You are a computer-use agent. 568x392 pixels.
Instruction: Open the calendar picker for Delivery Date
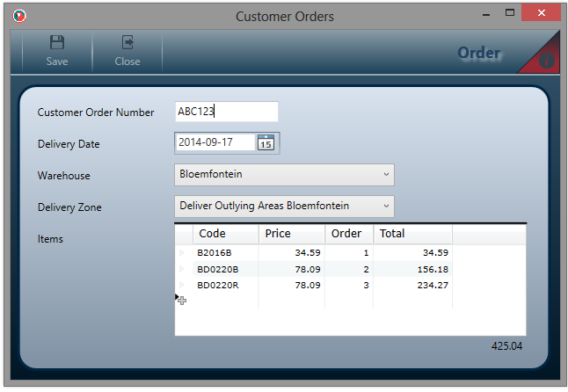click(x=266, y=142)
